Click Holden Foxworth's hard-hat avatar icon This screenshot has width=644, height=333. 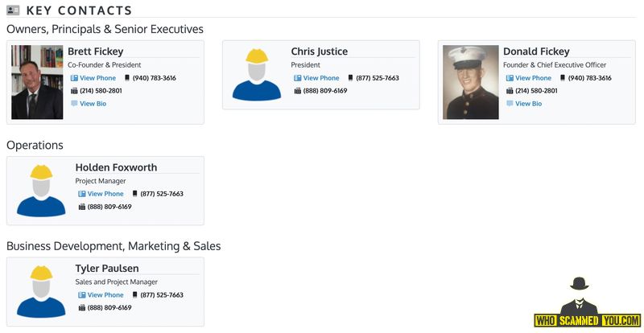pos(40,191)
